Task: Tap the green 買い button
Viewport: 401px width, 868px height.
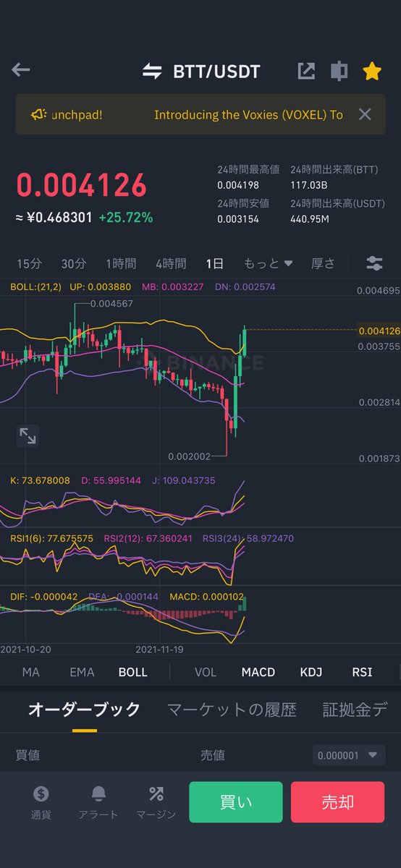Action: click(236, 802)
